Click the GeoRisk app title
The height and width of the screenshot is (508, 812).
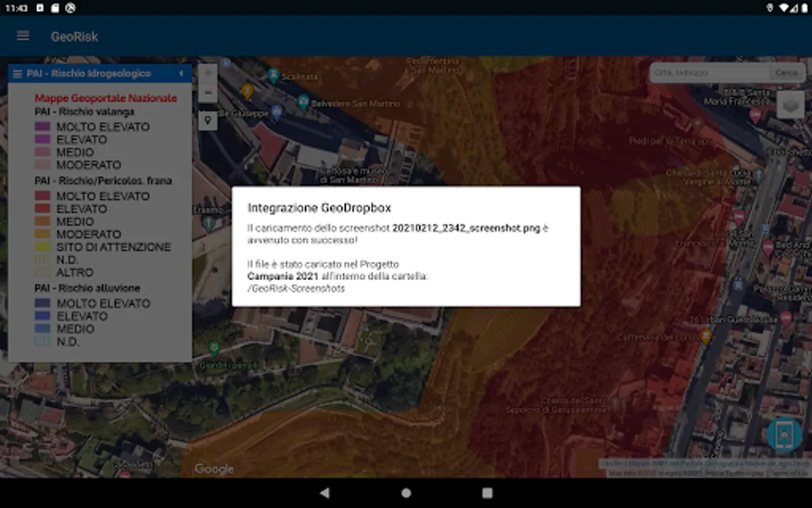click(x=74, y=37)
